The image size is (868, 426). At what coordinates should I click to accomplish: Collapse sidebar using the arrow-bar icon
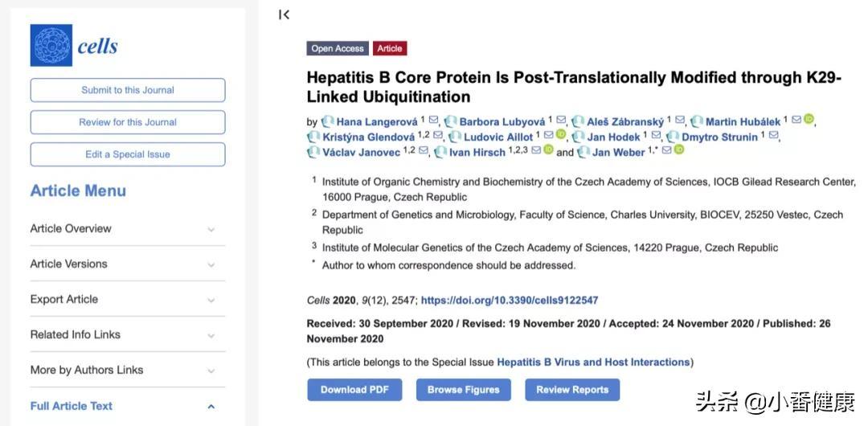click(284, 15)
